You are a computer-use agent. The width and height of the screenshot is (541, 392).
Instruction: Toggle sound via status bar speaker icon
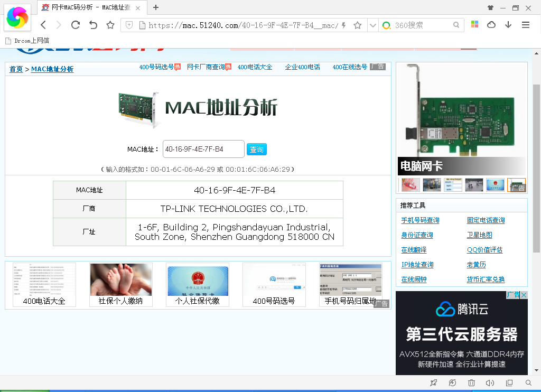point(490,382)
